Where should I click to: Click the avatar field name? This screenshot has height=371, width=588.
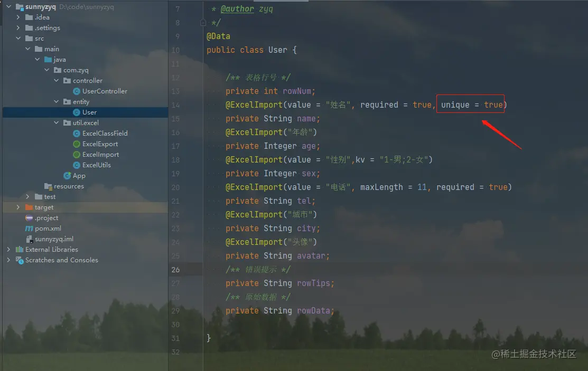tap(311, 255)
